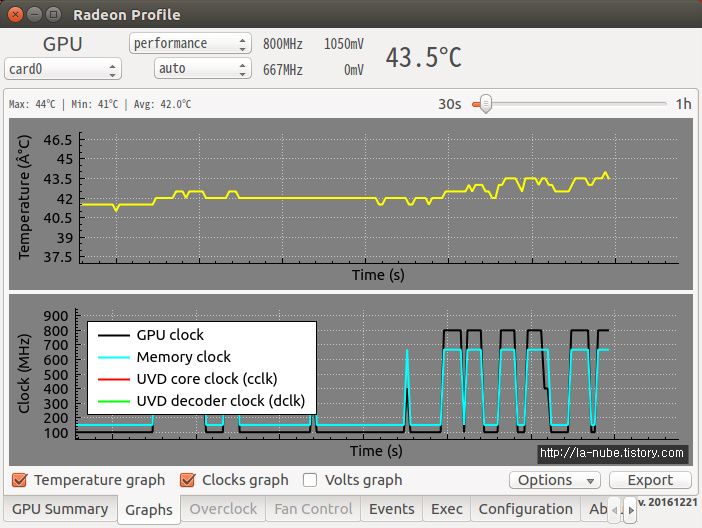Click the v. 20161221 version label
The height and width of the screenshot is (528, 702).
click(668, 502)
